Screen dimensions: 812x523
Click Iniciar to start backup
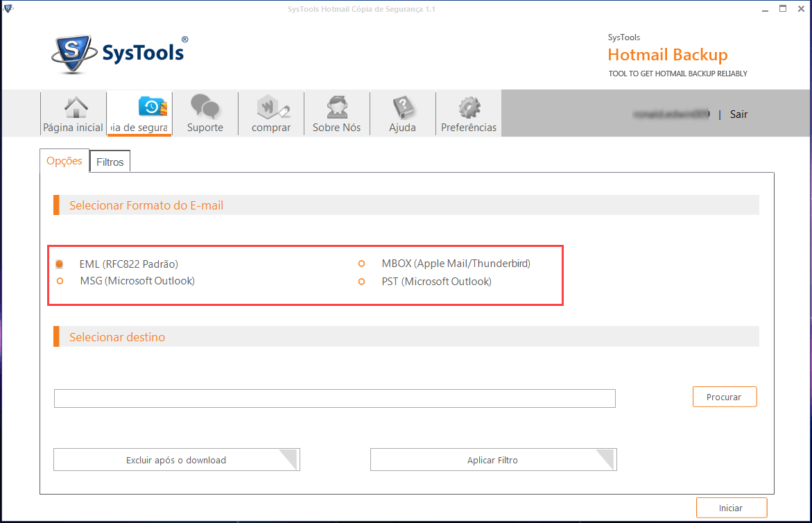point(731,508)
